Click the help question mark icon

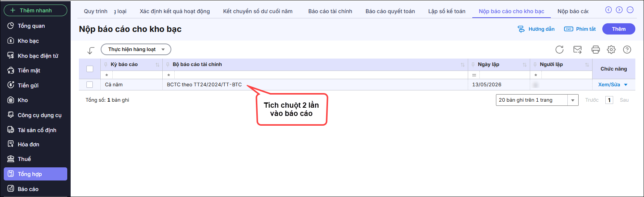pyautogui.click(x=627, y=50)
